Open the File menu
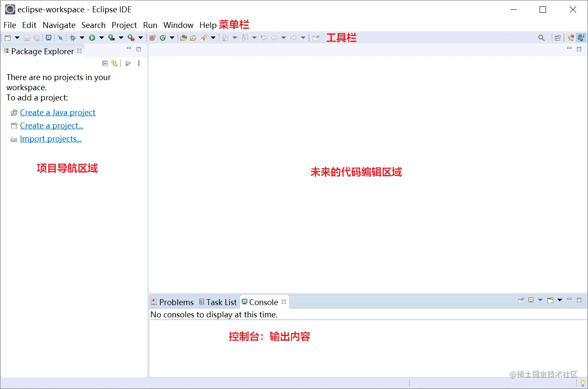The image size is (588, 389). (10, 25)
